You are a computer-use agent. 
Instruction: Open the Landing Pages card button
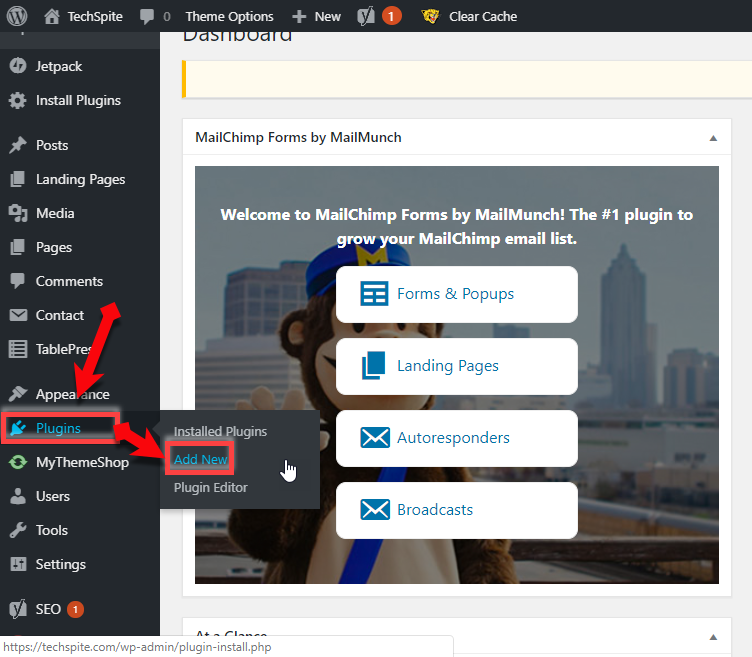pyautogui.click(x=456, y=366)
